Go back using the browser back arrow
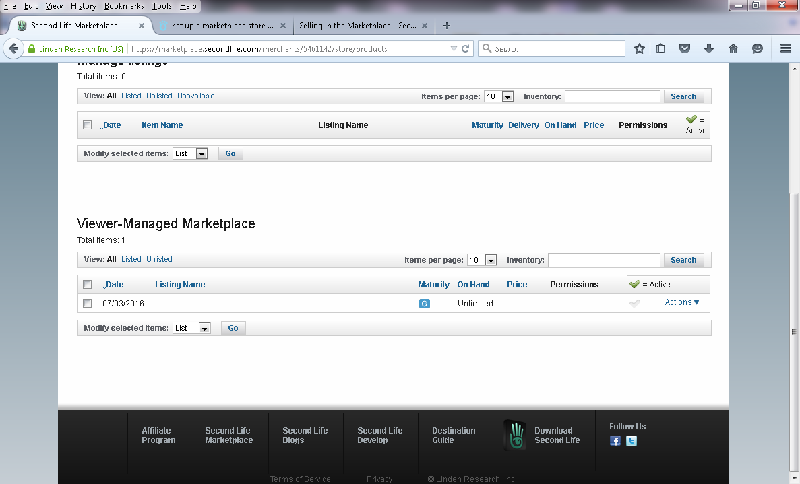The height and width of the screenshot is (484, 800). click(14, 48)
